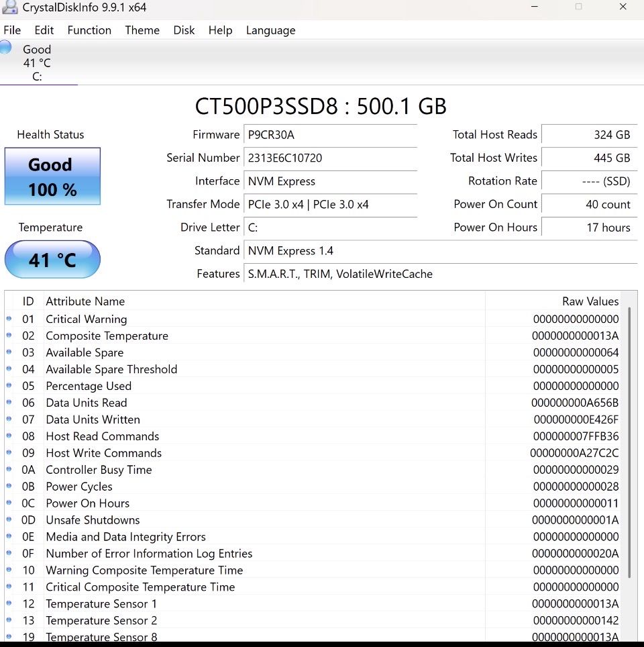Click the status dot beside Data Units Read
Screen dimensions: 644x647
click(9, 402)
